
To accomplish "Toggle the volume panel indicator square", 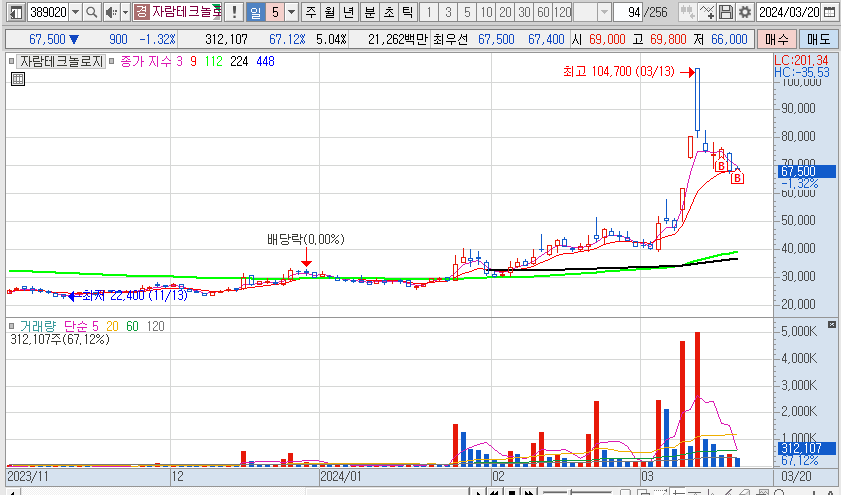I will click(11, 326).
